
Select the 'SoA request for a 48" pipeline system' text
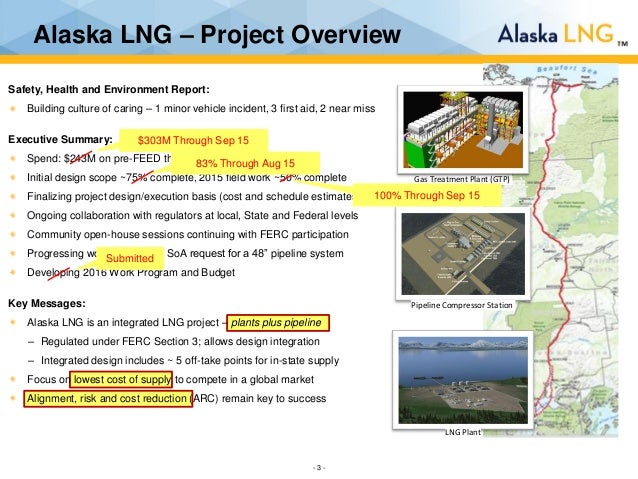tap(255, 253)
